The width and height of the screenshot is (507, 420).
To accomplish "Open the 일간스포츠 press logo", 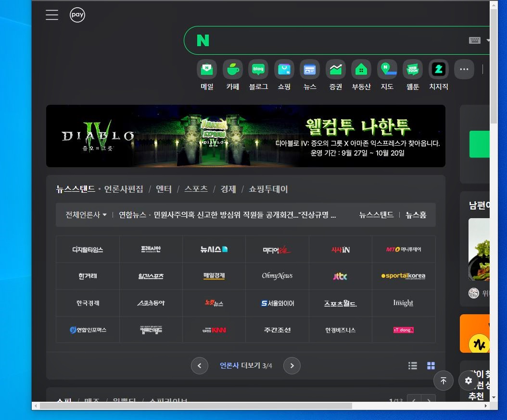I will click(151, 276).
